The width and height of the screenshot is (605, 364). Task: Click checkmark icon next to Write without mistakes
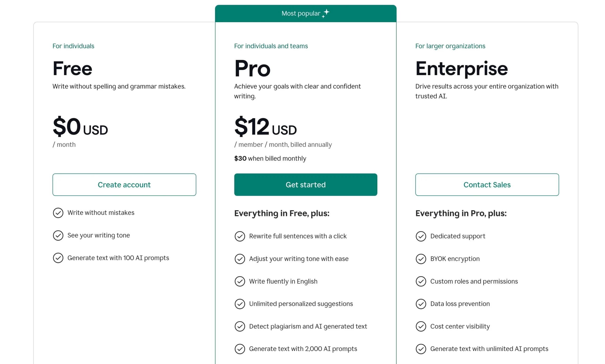click(58, 213)
